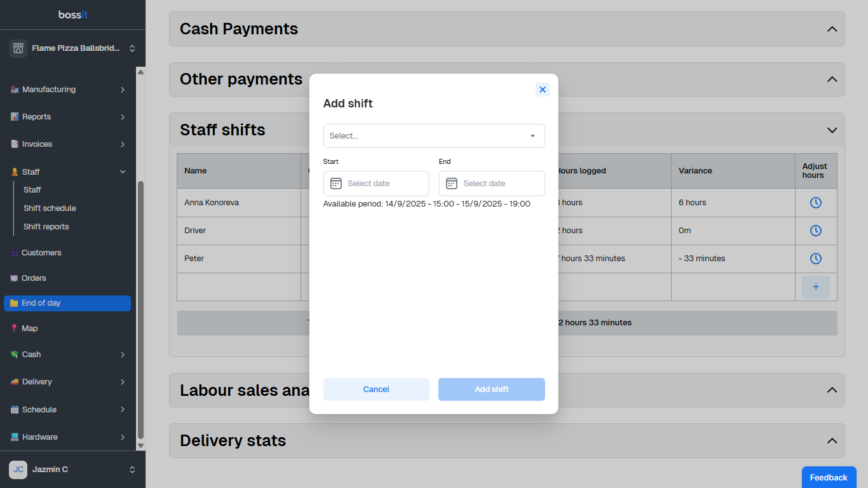Close the Add shift dialog with X
Image resolution: width=868 pixels, height=488 pixels.
542,90
